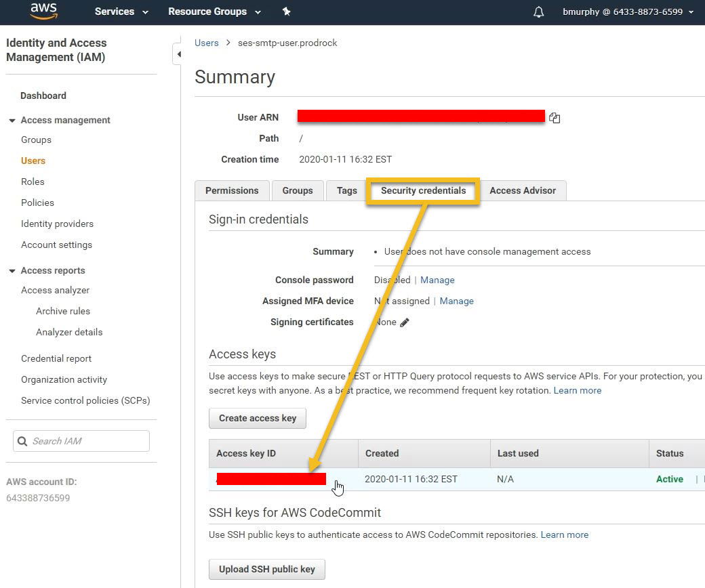The image size is (705, 588).
Task: Open Learn more about CodeCommit SSH keys
Action: [x=564, y=535]
